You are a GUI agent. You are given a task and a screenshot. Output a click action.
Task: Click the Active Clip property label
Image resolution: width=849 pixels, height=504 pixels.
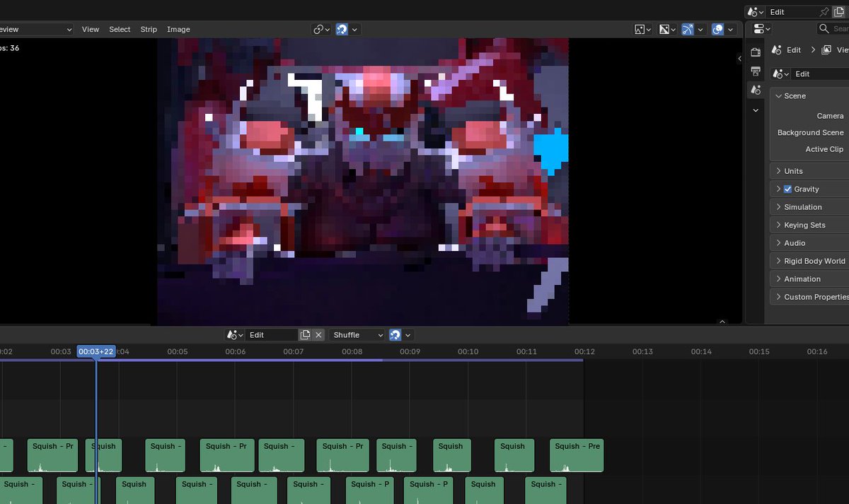tap(824, 150)
